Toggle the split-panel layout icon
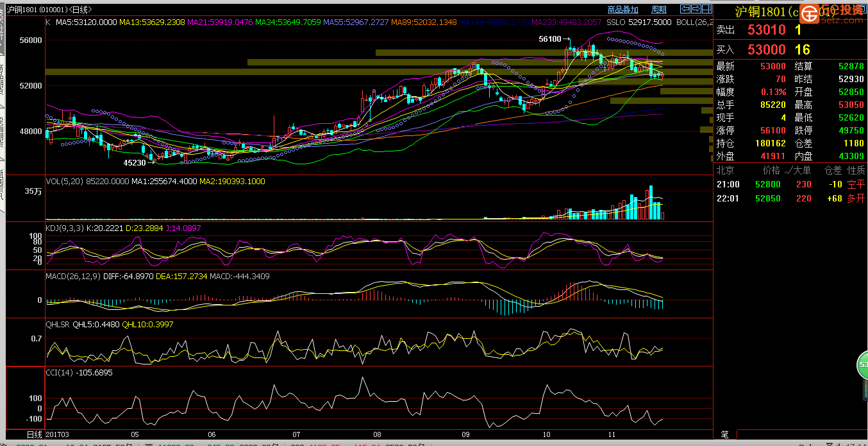This screenshot has width=868, height=446. pos(706,9)
